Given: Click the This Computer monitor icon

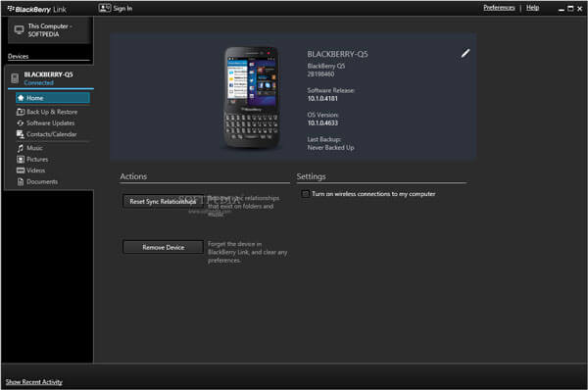Looking at the screenshot, I should (19, 30).
